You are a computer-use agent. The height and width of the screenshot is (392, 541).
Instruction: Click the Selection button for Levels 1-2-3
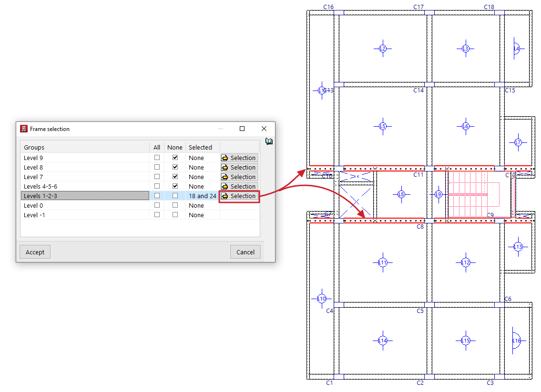[239, 196]
